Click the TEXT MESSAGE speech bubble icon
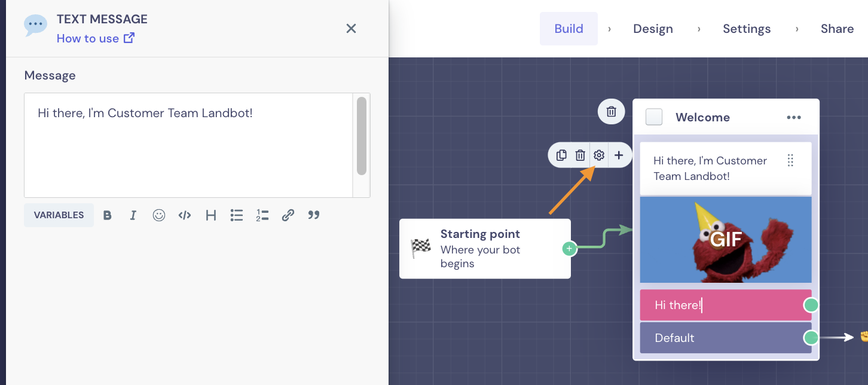868x385 pixels. pyautogui.click(x=35, y=25)
